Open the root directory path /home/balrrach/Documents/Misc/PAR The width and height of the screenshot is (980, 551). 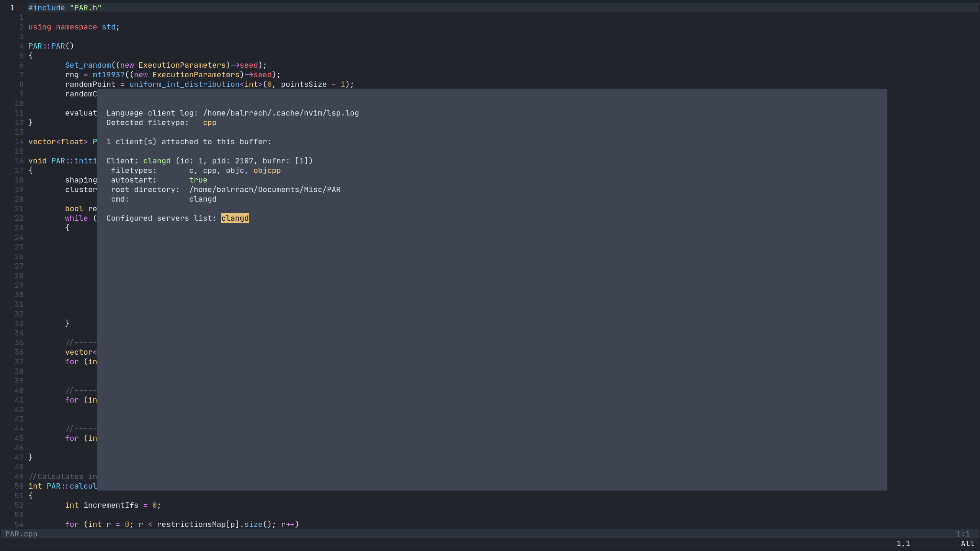pos(265,189)
